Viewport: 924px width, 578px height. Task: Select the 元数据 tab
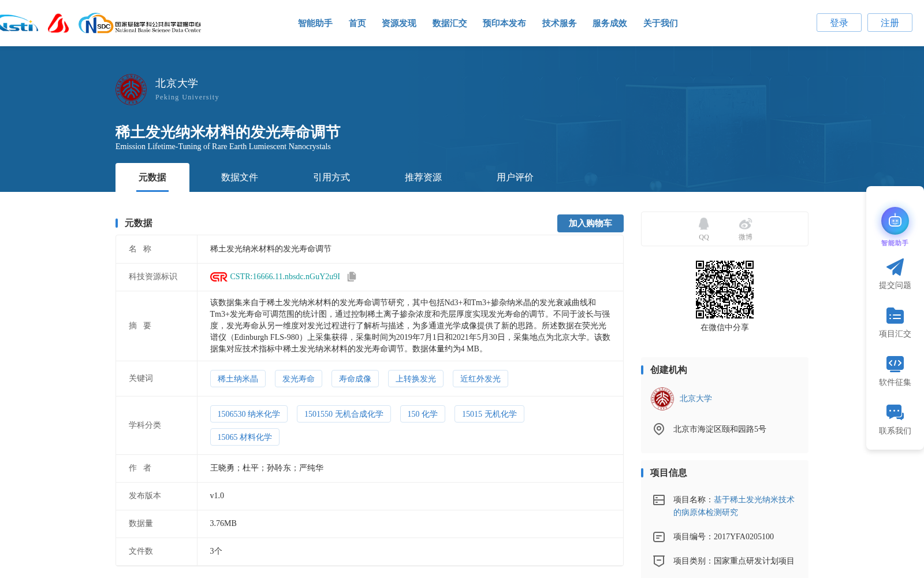[x=152, y=177]
